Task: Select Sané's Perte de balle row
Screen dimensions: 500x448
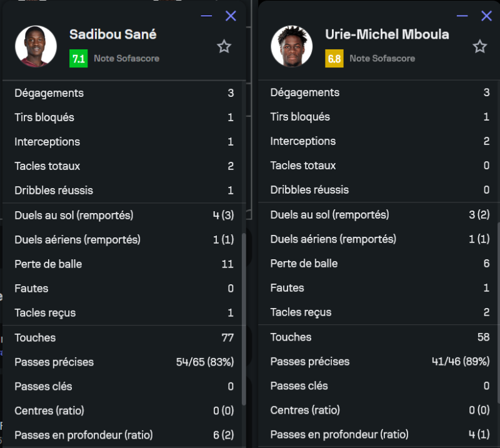Action: [x=124, y=264]
